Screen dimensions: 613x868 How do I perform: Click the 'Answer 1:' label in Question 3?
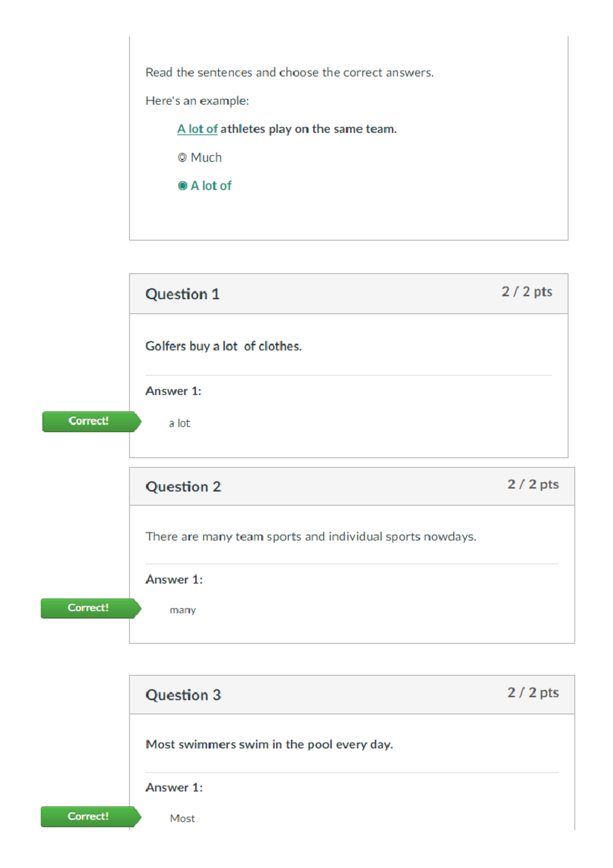click(174, 787)
